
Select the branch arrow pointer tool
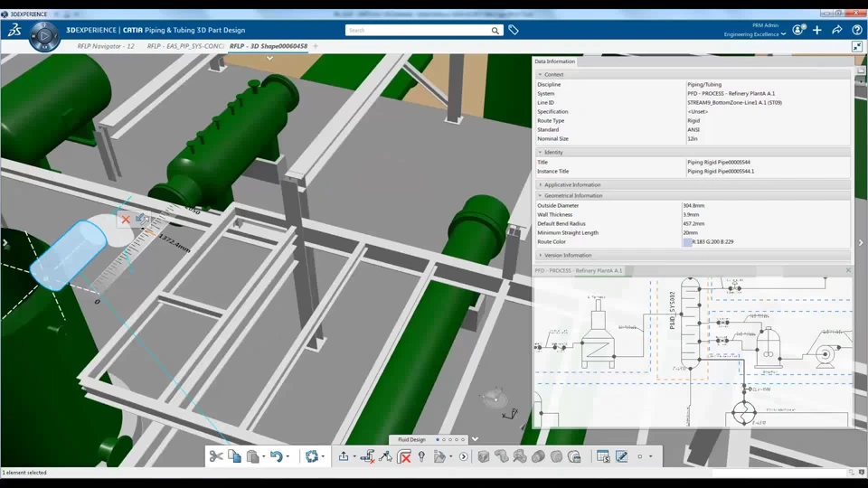point(386,456)
